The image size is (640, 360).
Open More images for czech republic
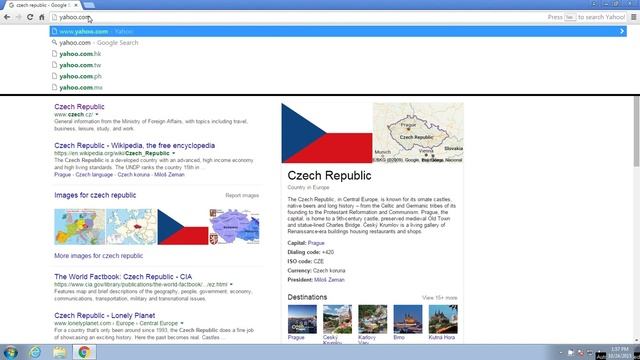98,256
